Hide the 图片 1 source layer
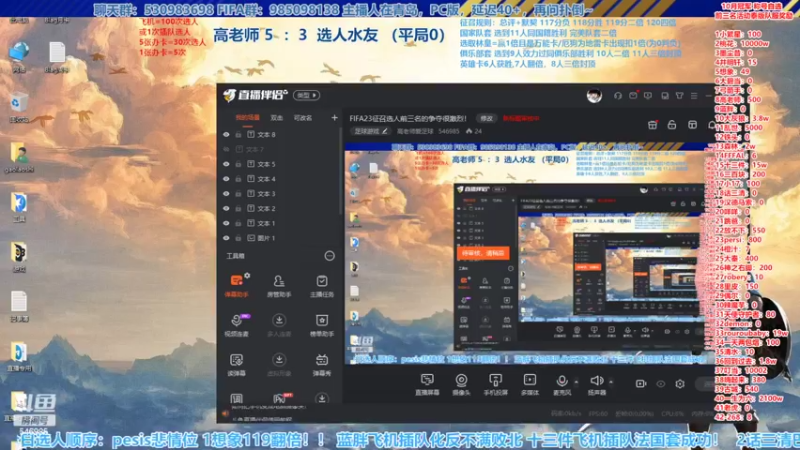Viewport: 800px width, 450px height. [226, 238]
